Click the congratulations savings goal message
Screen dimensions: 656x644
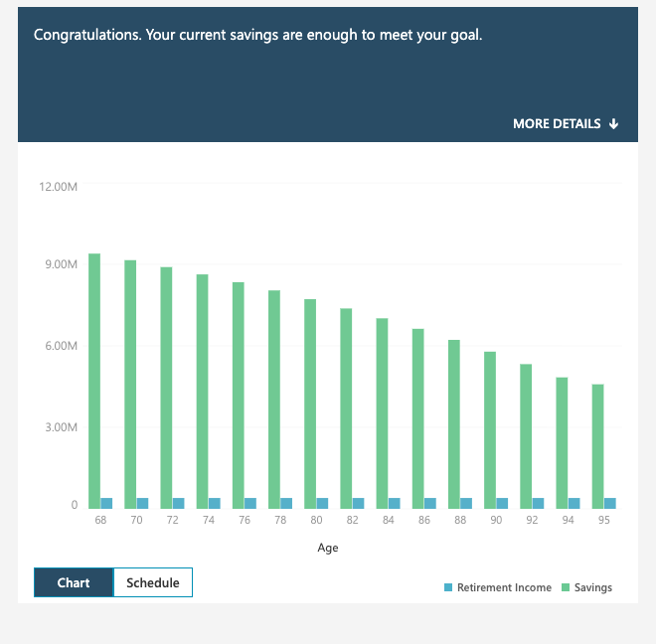coord(257,35)
